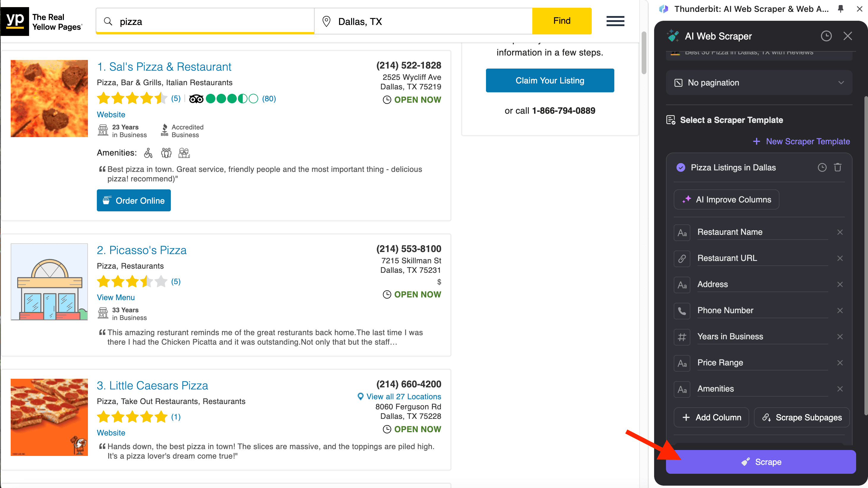Image resolution: width=868 pixels, height=488 pixels.
Task: Remove the Amenities column
Action: (x=840, y=389)
